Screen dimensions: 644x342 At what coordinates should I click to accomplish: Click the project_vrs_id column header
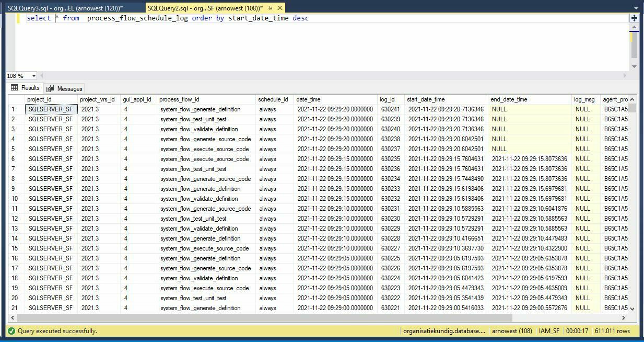99,99
